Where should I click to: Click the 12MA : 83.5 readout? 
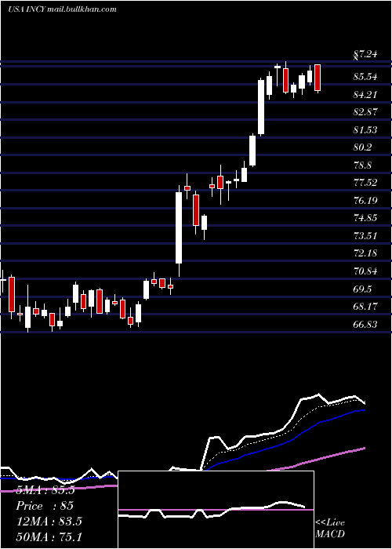(x=49, y=522)
